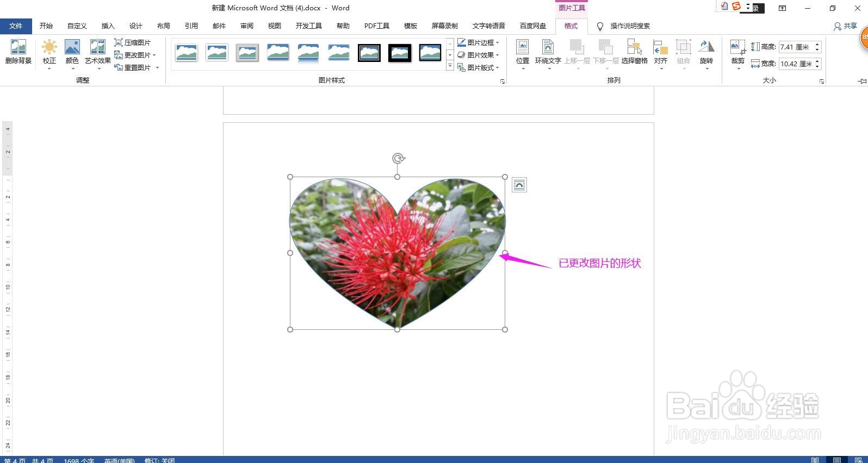Viewport: 868px width, 463px height.
Task: Expand the picture styles gallery More arrow
Action: [x=450, y=66]
